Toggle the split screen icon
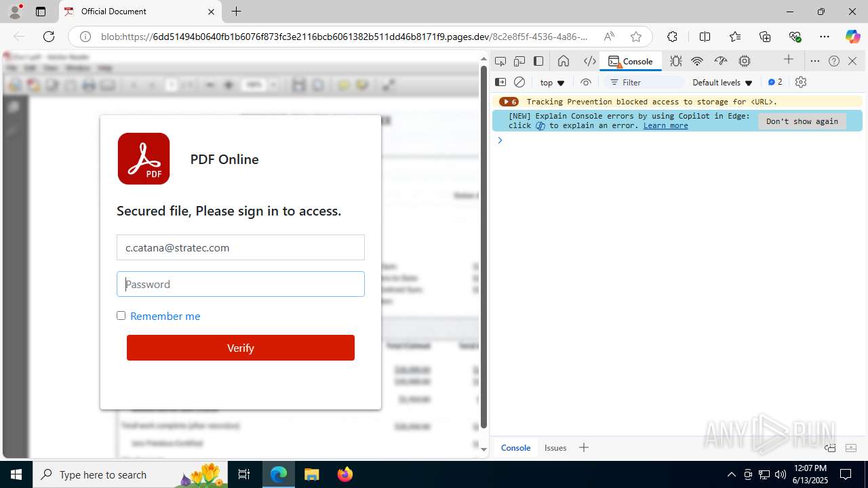 tap(705, 37)
